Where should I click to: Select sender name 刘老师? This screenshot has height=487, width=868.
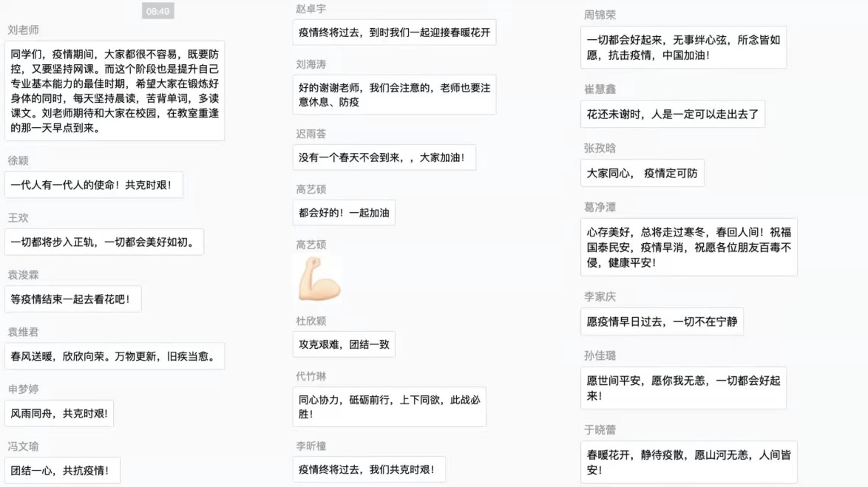click(x=23, y=30)
